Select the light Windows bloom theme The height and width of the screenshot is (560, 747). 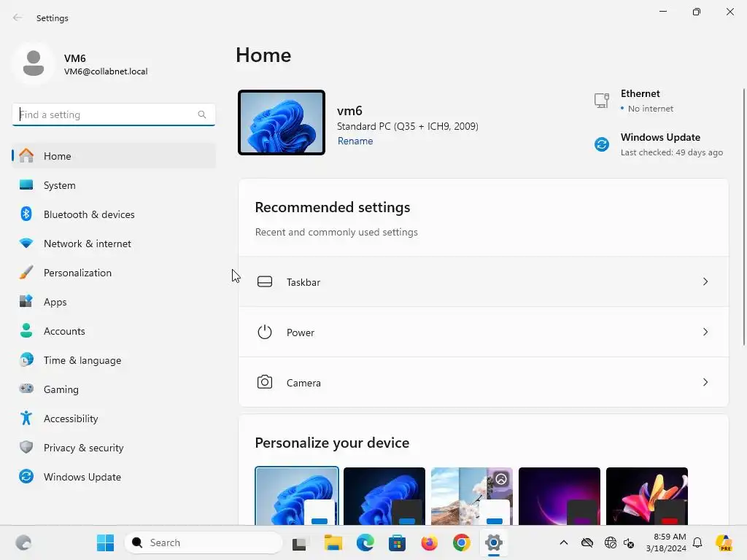click(x=297, y=496)
